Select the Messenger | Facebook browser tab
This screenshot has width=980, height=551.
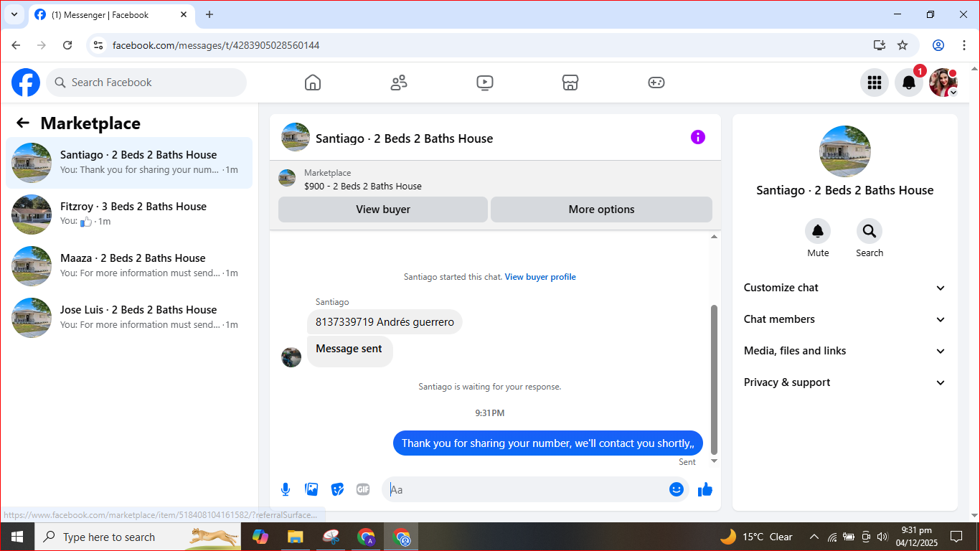(x=111, y=14)
